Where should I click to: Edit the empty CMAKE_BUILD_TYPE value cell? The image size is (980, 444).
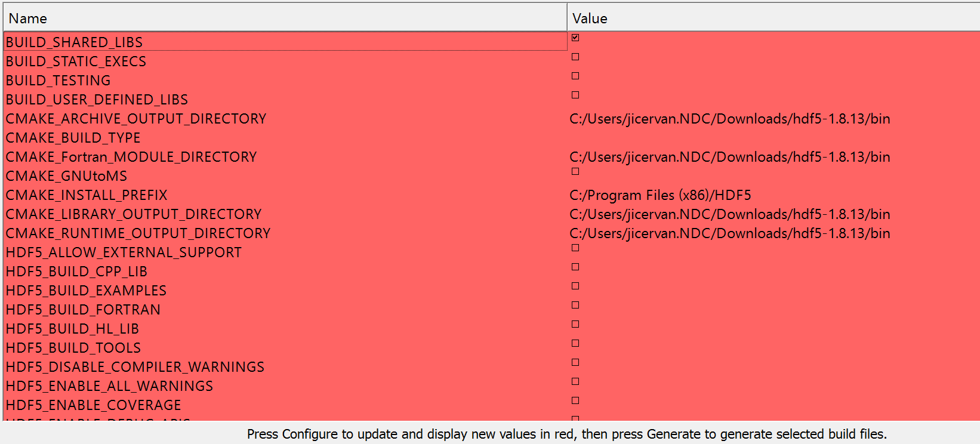point(773,138)
